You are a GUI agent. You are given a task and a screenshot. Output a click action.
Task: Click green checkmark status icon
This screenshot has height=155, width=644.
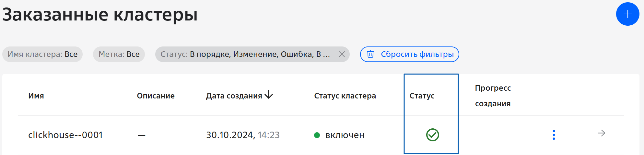point(432,135)
